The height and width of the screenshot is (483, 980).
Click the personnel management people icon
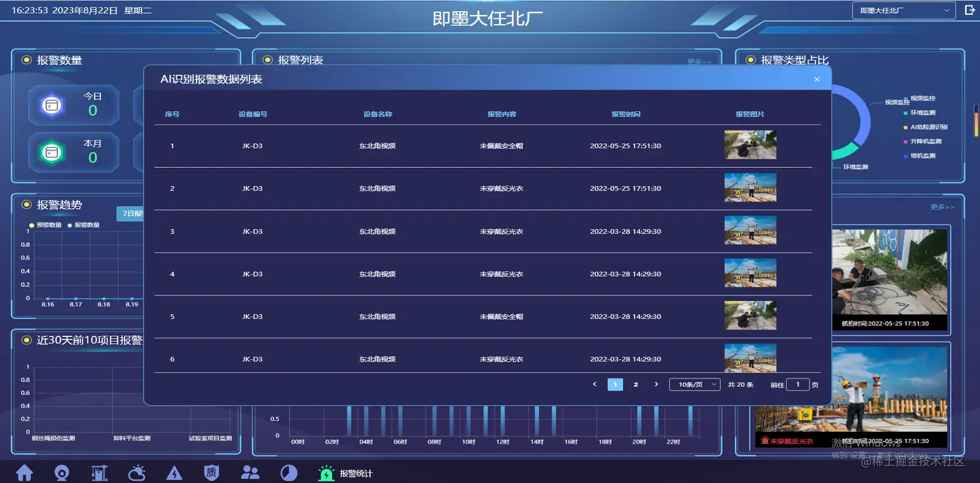point(251,473)
